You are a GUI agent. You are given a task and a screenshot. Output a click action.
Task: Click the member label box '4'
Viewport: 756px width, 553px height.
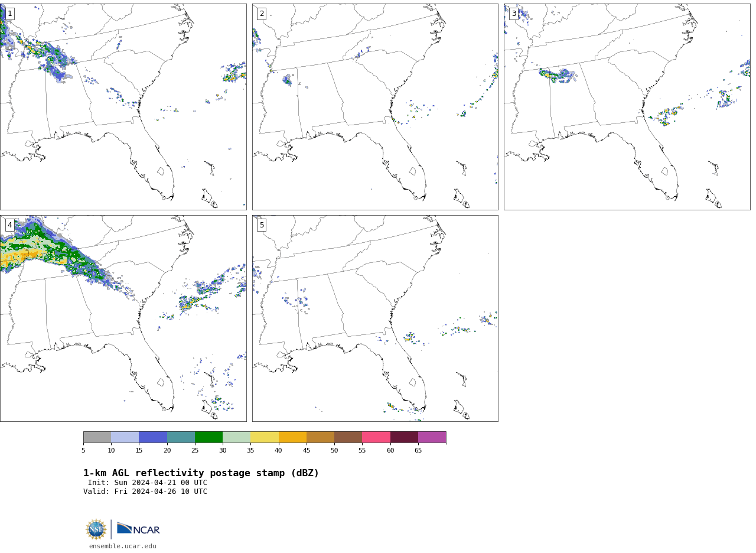click(x=9, y=225)
